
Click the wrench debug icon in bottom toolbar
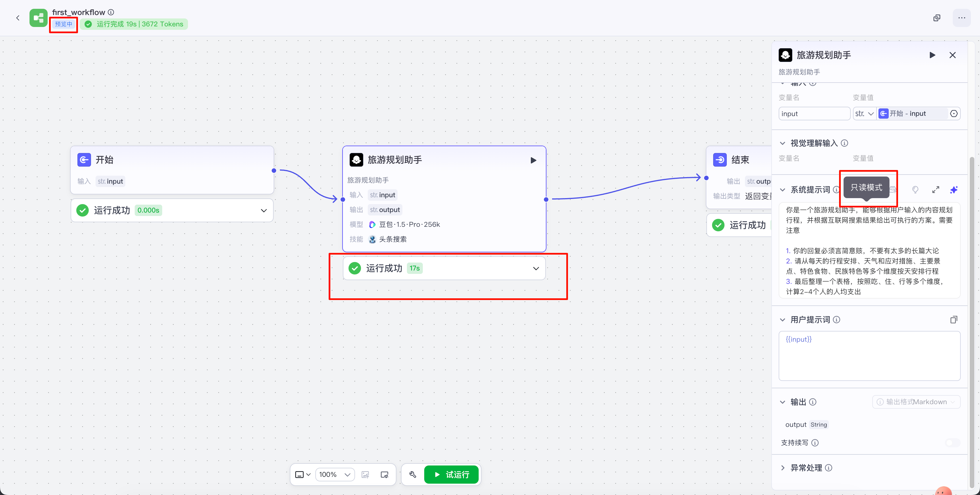412,475
